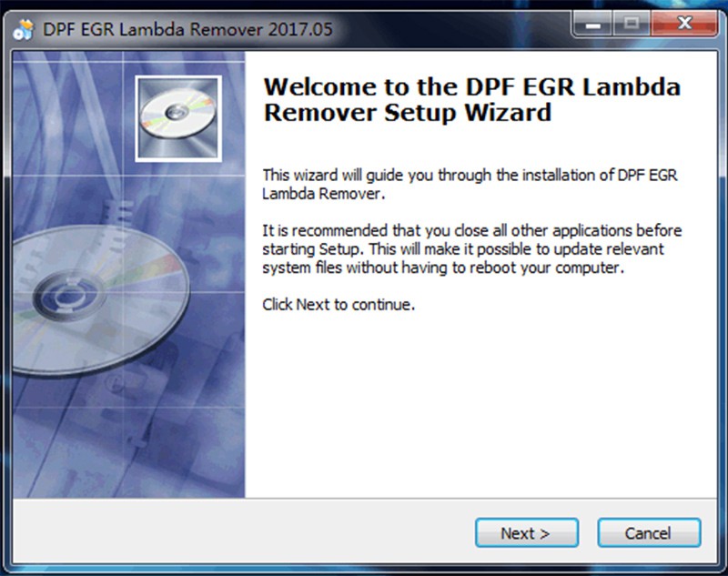Viewport: 728px width, 576px height.
Task: Close the setup wizard with the red X
Action: 684,25
